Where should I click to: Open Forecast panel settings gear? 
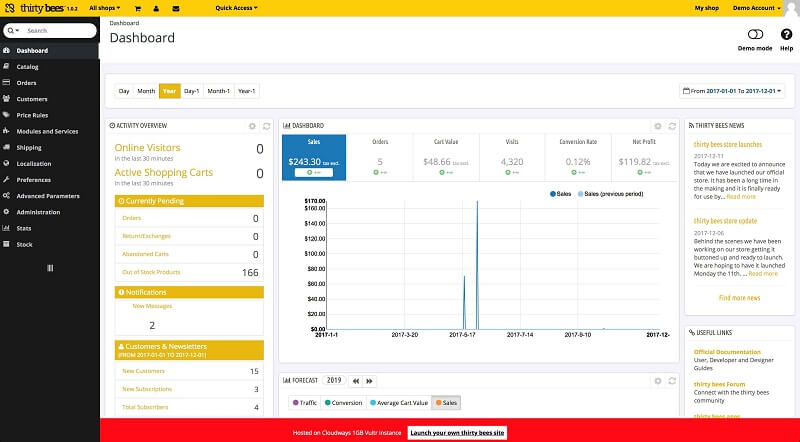[658, 381]
